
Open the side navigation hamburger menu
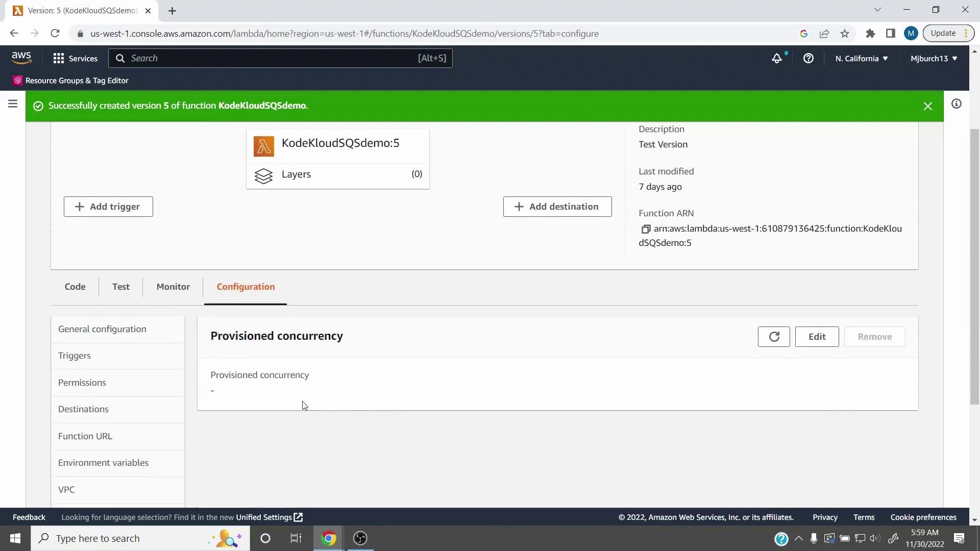(13, 104)
